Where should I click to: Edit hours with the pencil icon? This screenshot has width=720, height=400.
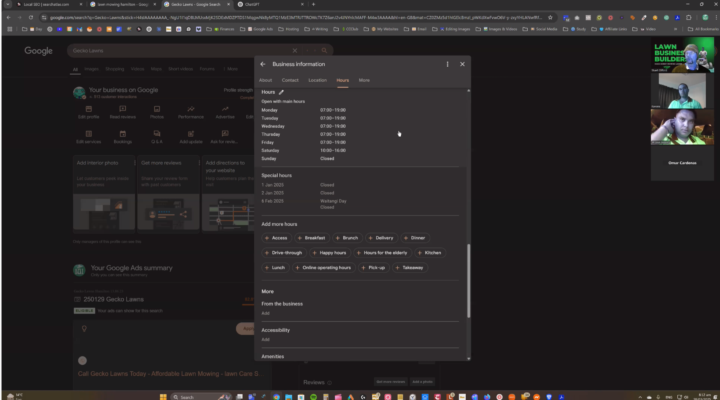[x=281, y=92]
